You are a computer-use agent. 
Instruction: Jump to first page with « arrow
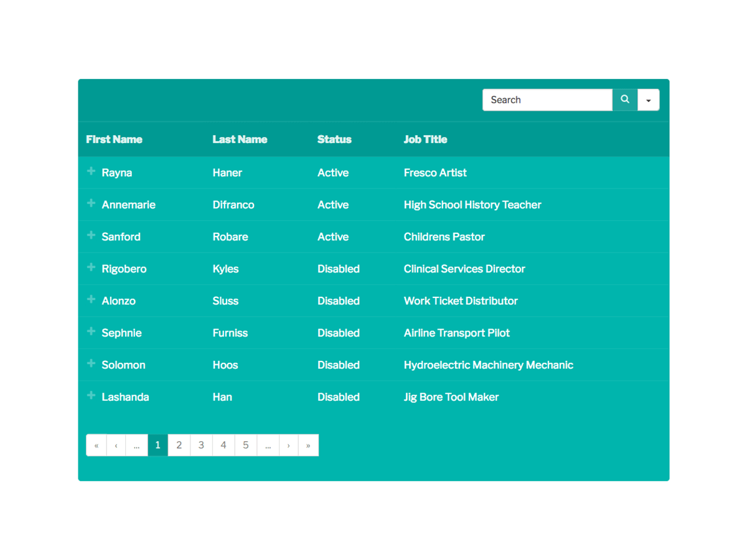click(x=96, y=445)
